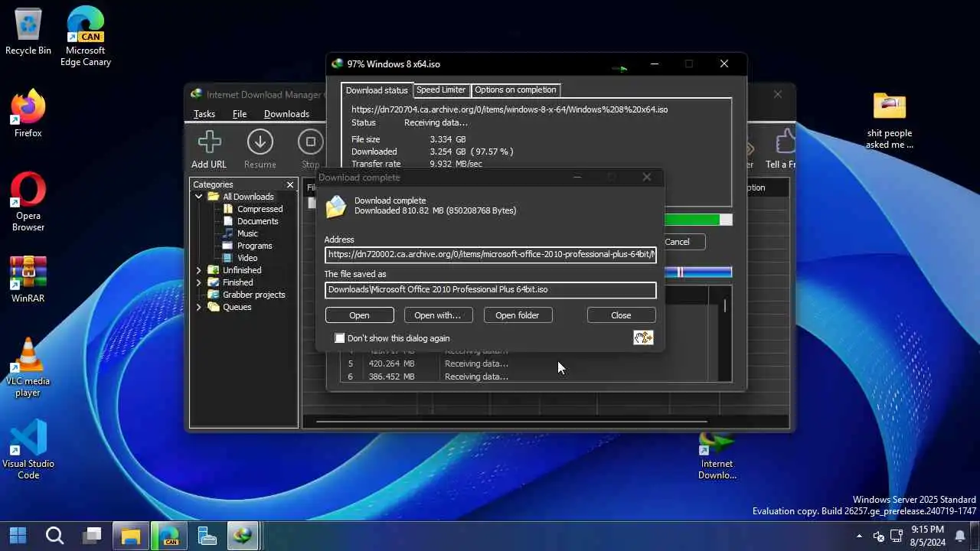Switch to Download status tab
This screenshot has width=980, height=551.
point(377,90)
